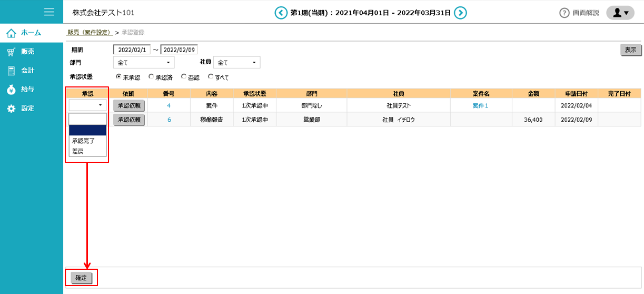Open the 案件1 link
The width and height of the screenshot is (644, 294).
coord(480,105)
